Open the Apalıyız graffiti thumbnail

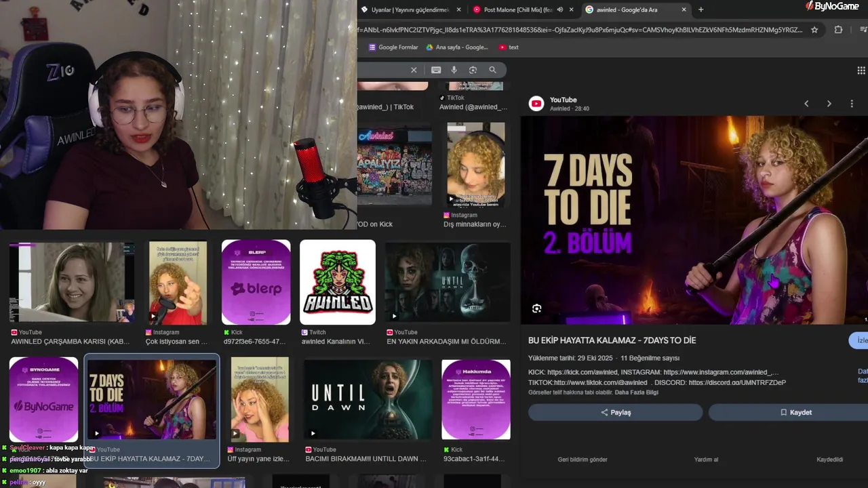[x=395, y=164]
